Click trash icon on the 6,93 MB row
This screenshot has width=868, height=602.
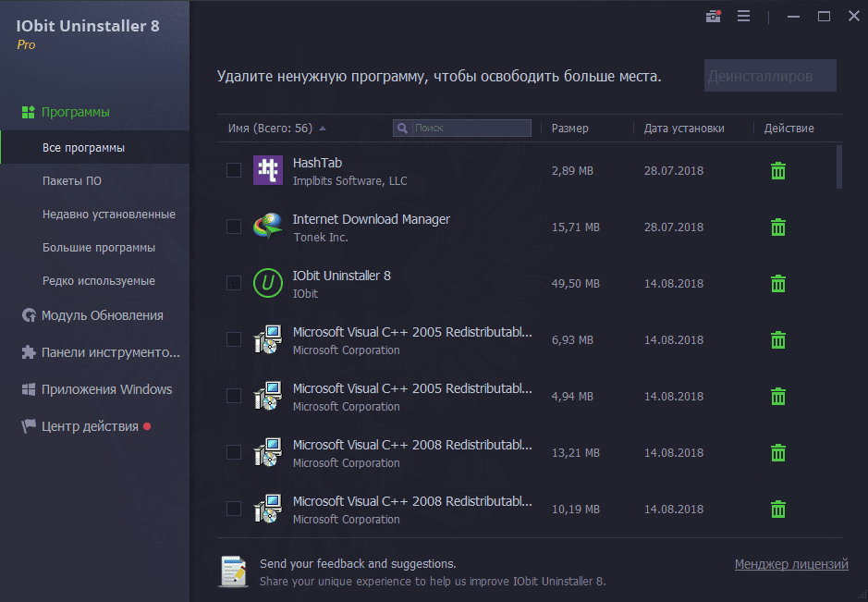point(777,340)
